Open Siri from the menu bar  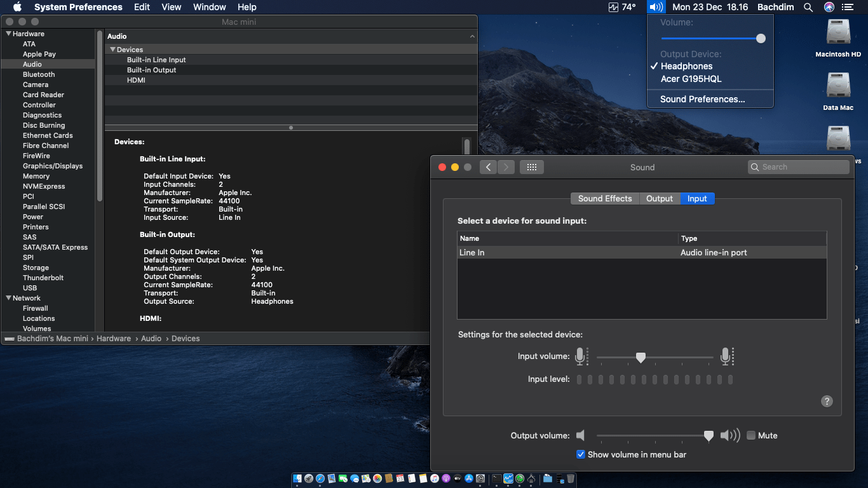[829, 7]
